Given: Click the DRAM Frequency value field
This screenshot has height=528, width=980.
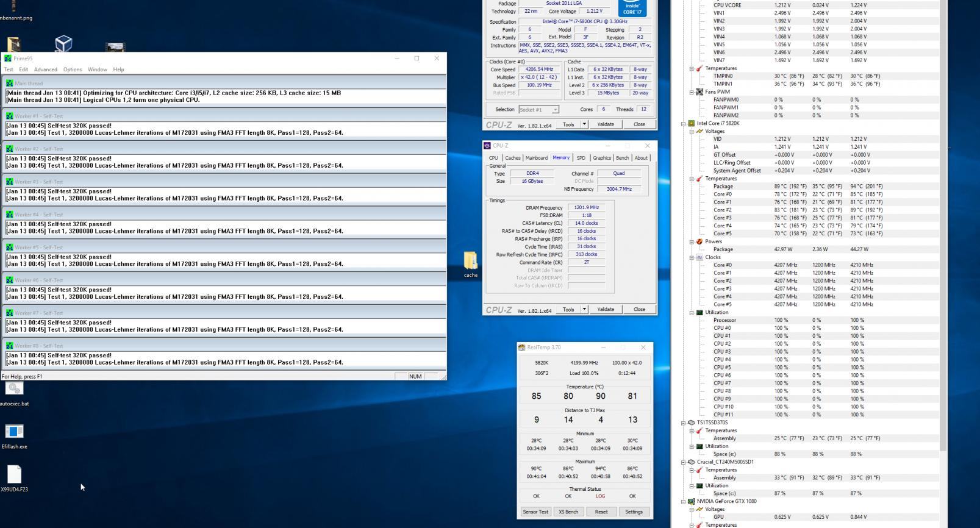Looking at the screenshot, I should point(587,208).
